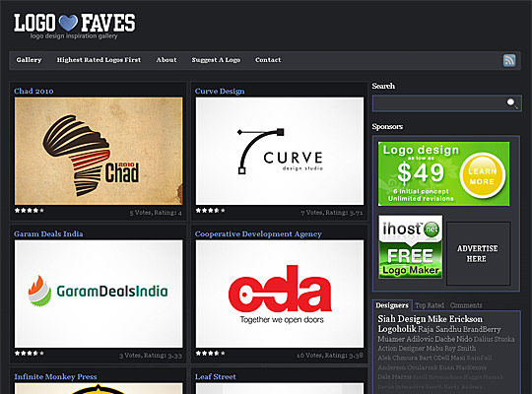This screenshot has width=532, height=394.
Task: Click the ihost.net Free Logo Maker ad
Action: pyautogui.click(x=411, y=246)
